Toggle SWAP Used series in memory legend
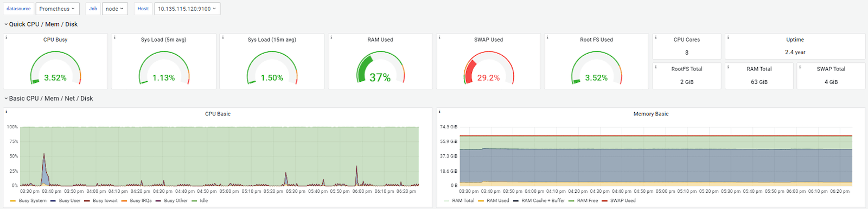The image size is (868, 209). pos(618,200)
